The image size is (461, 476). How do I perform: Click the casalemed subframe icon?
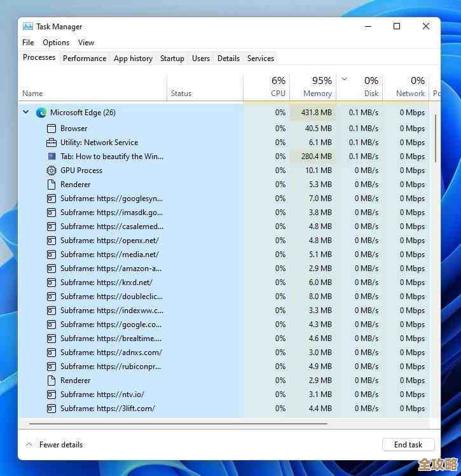pyautogui.click(x=52, y=227)
